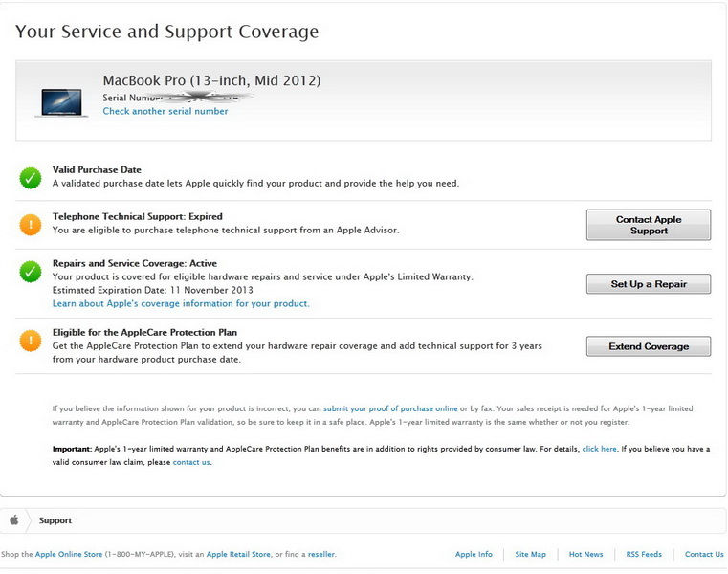Follow the submit your proof of purchase online link
The image size is (728, 574).
click(390, 408)
